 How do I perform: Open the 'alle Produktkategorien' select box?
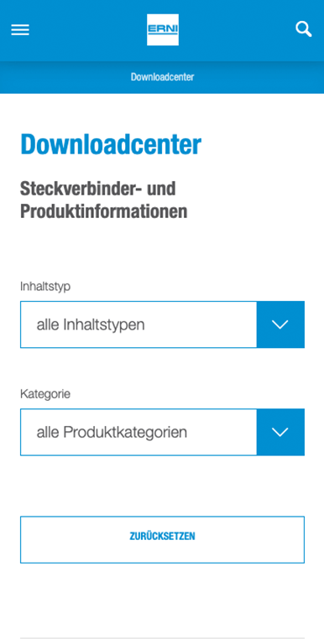(x=162, y=432)
